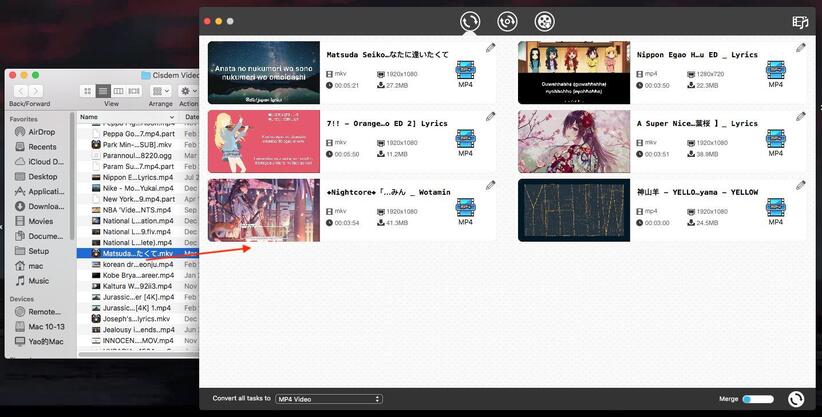Image resolution: width=822 pixels, height=417 pixels.
Task: Toggle the Merge switch
Action: (x=758, y=399)
